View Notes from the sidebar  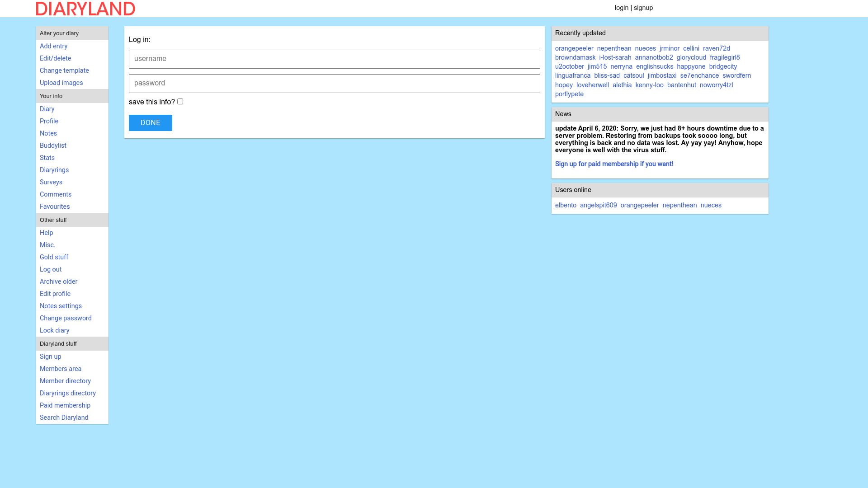(x=48, y=133)
